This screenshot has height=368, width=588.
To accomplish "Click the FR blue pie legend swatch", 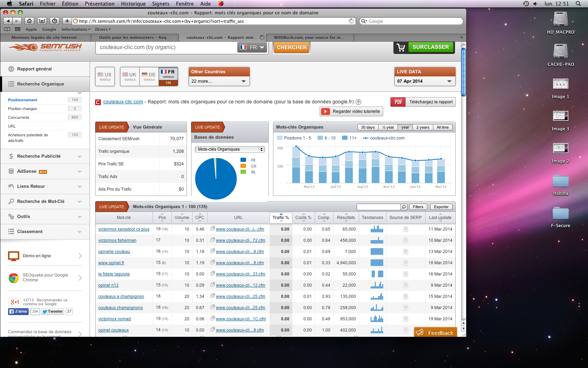I will (243, 160).
